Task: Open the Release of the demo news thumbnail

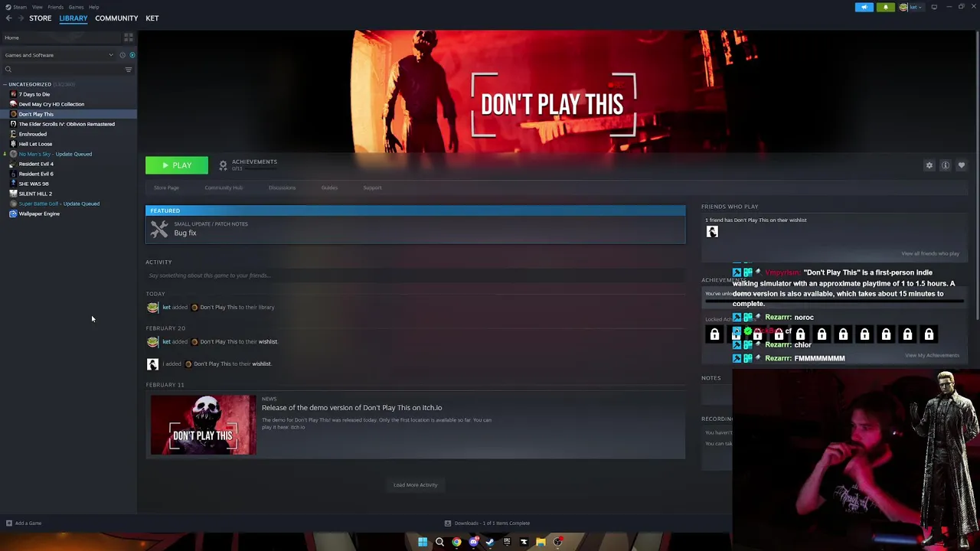Action: point(204,425)
